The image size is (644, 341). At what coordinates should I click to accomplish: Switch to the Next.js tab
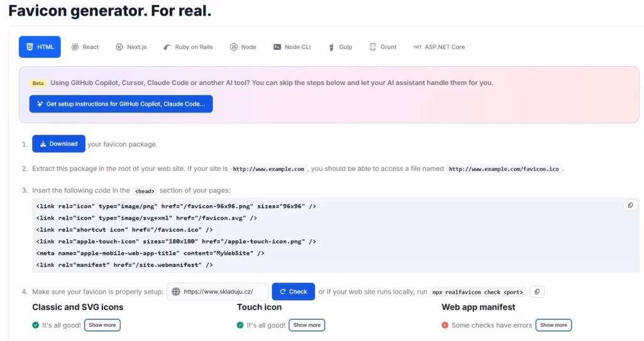coord(131,47)
